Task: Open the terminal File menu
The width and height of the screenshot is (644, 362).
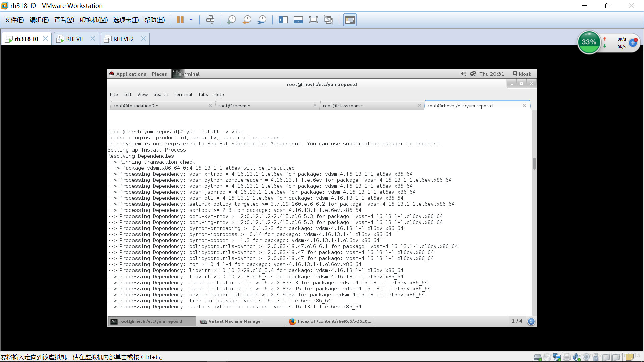Action: [114, 94]
